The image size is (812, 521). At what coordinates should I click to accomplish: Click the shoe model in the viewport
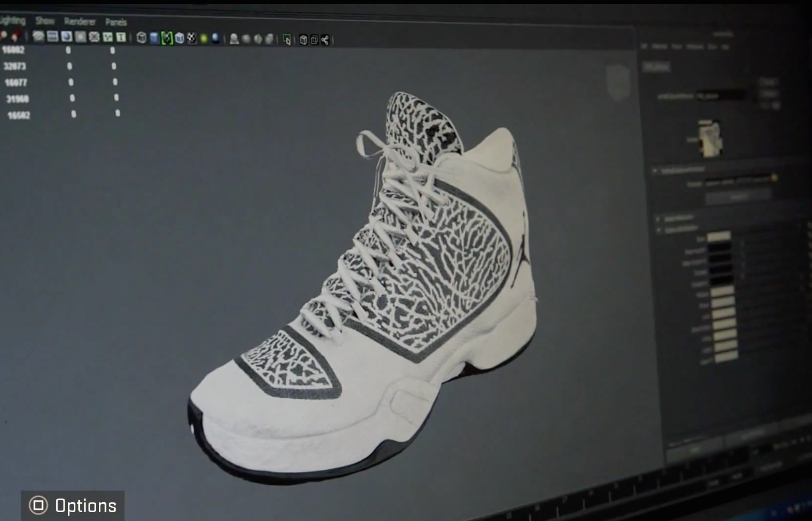(x=363, y=287)
